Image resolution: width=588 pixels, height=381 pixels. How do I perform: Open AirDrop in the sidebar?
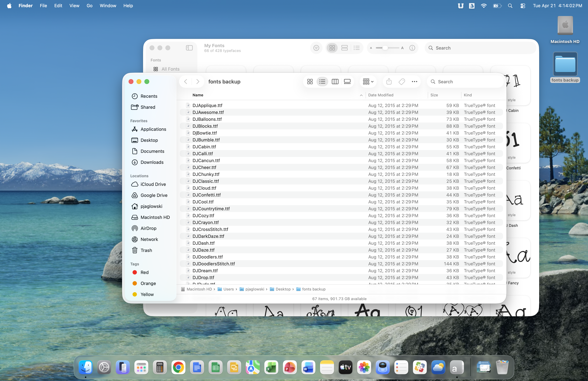click(x=148, y=228)
